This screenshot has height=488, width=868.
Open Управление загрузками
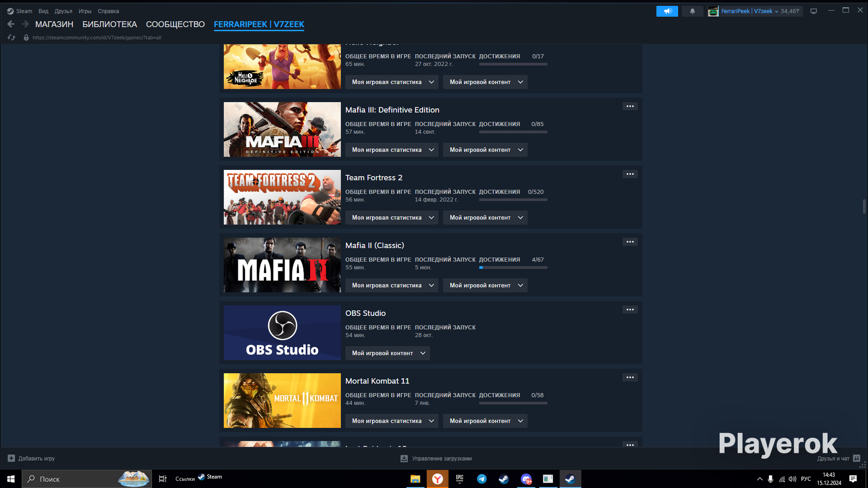pyautogui.click(x=442, y=459)
